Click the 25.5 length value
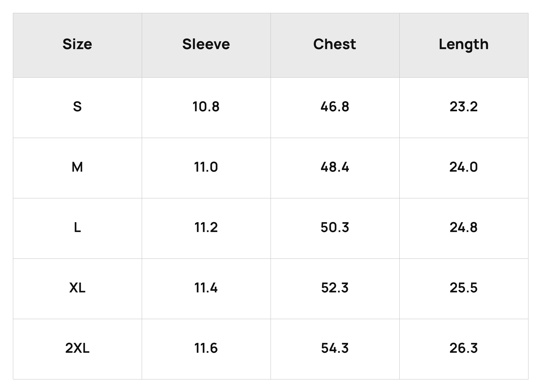This screenshot has width=541, height=392. tap(464, 288)
